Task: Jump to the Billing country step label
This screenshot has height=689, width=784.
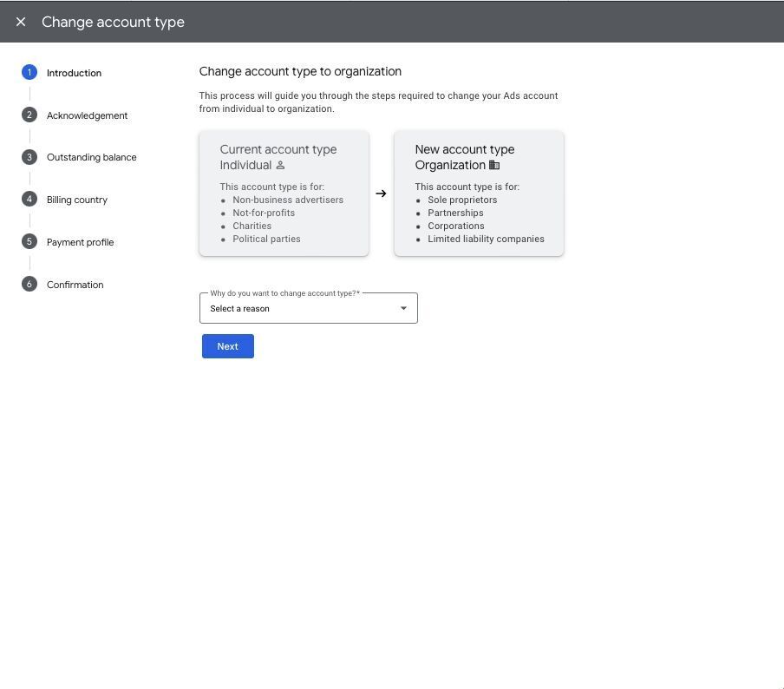Action: 77,200
